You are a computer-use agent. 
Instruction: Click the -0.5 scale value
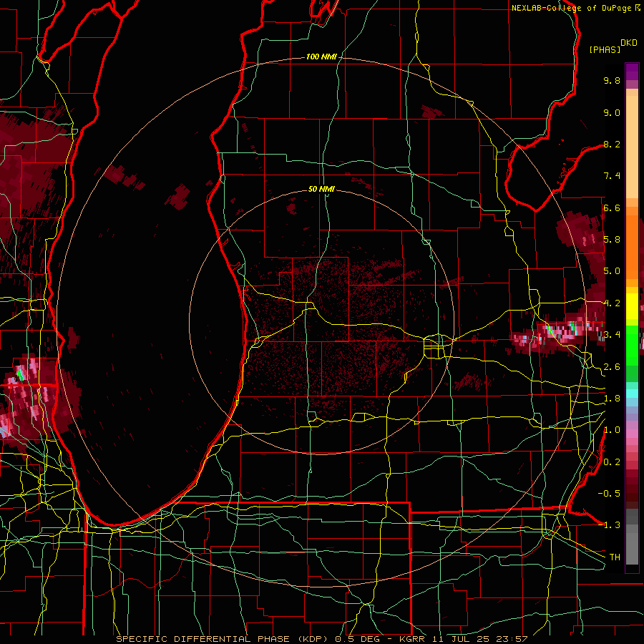click(609, 494)
